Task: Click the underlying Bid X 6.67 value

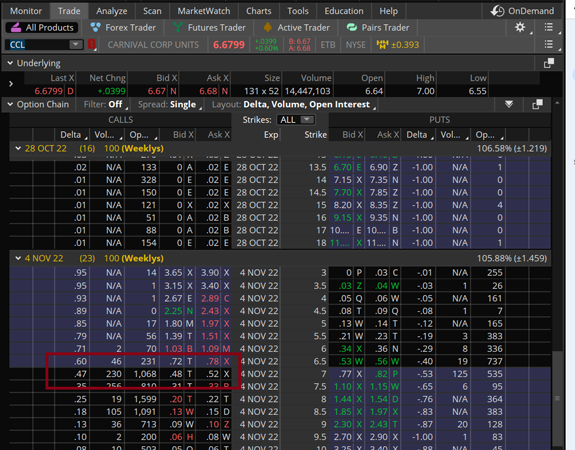Action: click(157, 91)
